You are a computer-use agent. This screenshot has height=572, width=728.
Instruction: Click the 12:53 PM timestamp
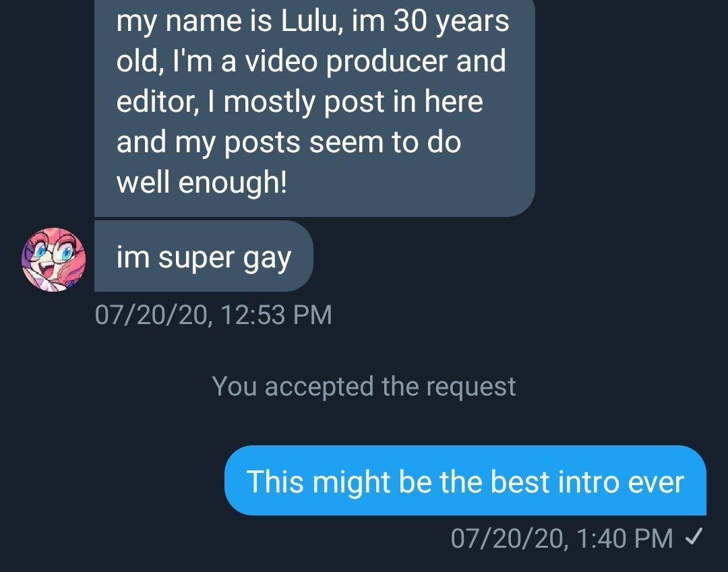click(276, 315)
